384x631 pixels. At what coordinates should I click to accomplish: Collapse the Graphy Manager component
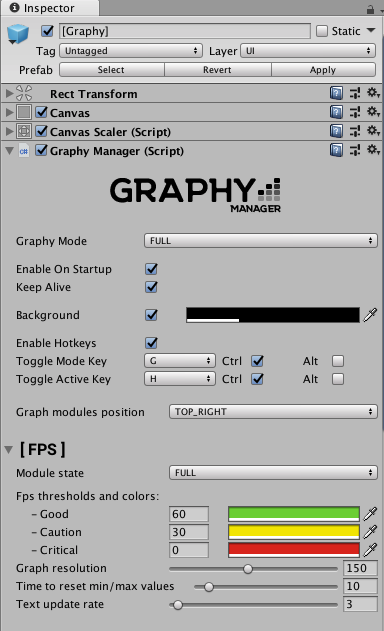[x=9, y=151]
